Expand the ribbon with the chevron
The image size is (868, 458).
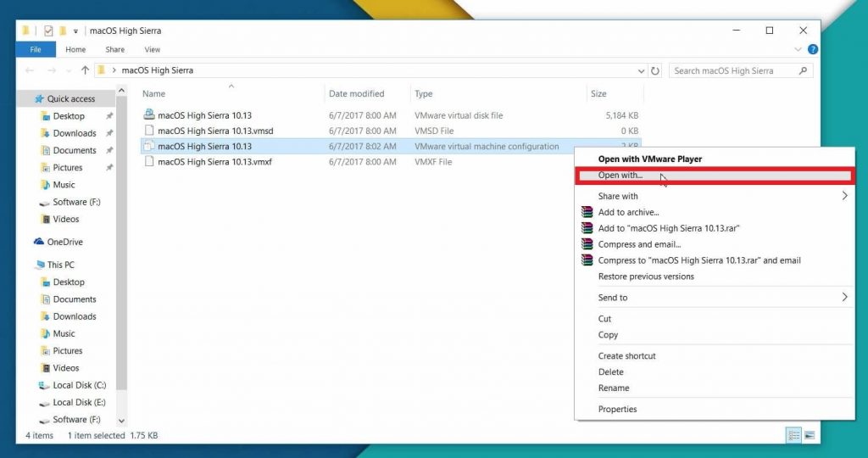(798, 49)
